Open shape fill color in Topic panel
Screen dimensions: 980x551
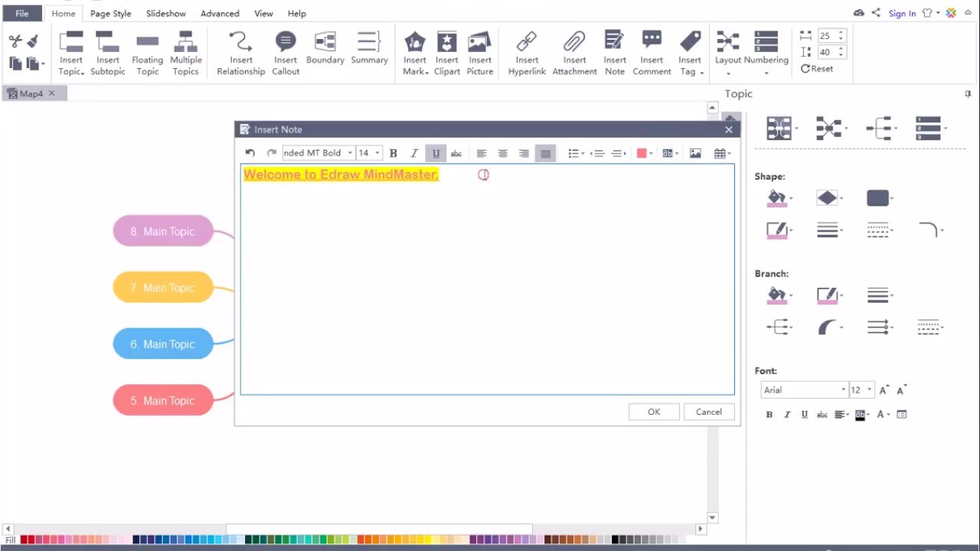tap(776, 199)
